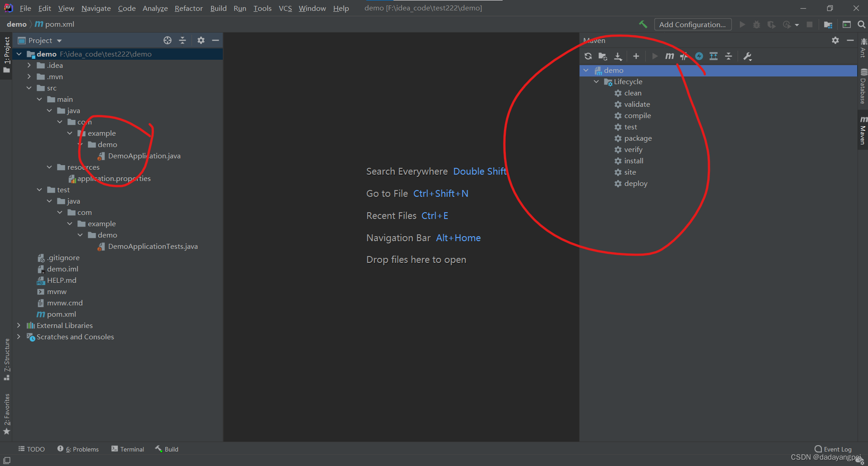868x466 pixels.
Task: Open the Tools menu
Action: click(262, 8)
